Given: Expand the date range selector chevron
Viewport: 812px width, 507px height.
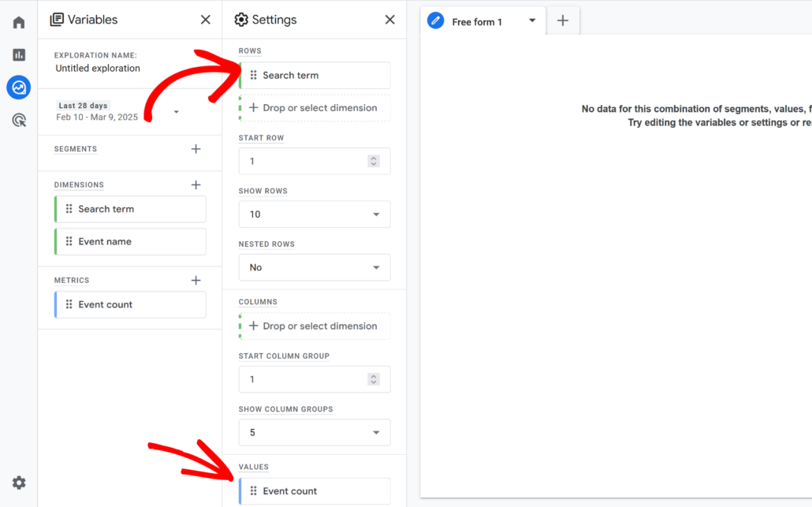Looking at the screenshot, I should pyautogui.click(x=175, y=111).
